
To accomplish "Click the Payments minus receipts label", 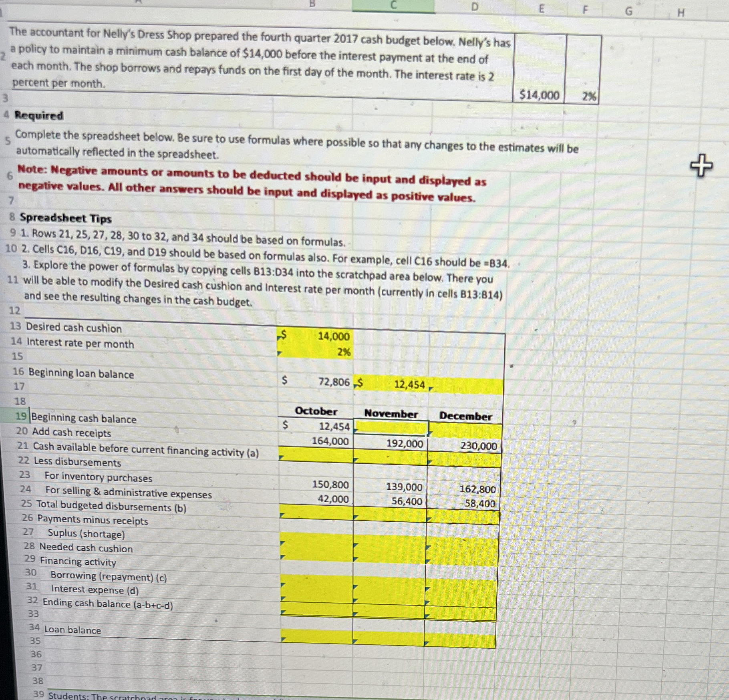I will point(93,520).
